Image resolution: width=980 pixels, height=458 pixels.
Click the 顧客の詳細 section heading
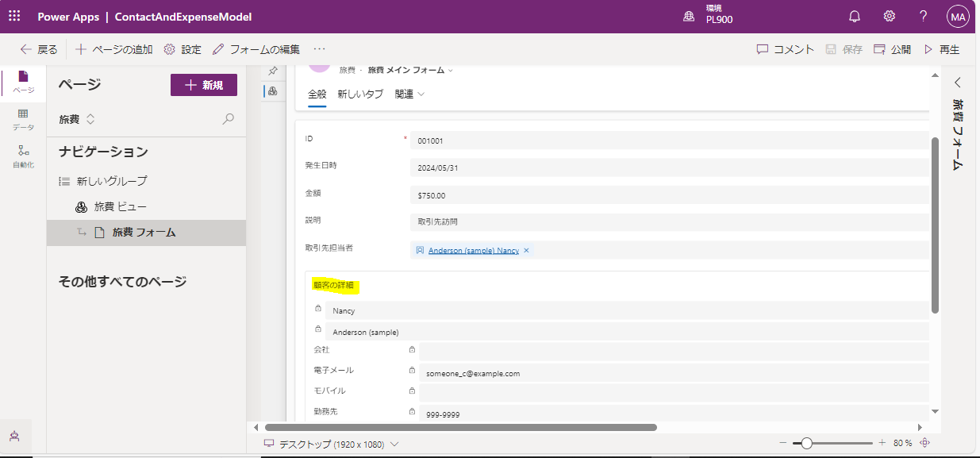[x=333, y=285]
